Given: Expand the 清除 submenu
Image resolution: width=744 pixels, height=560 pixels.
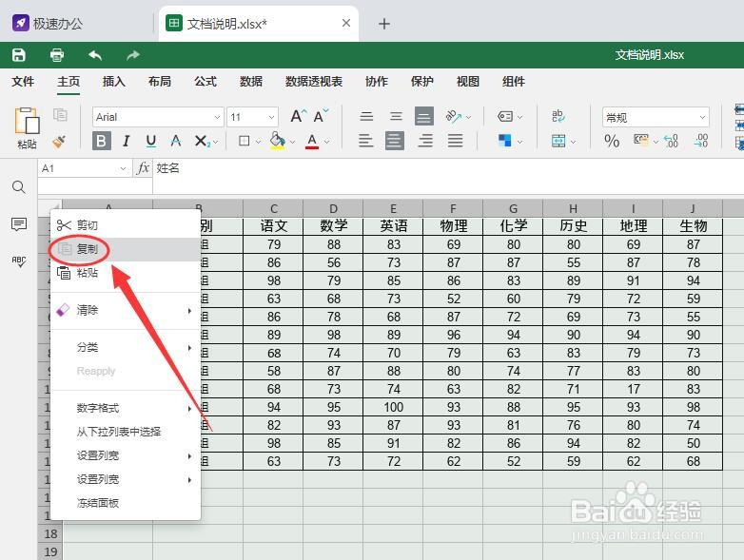Looking at the screenshot, I should (126, 310).
